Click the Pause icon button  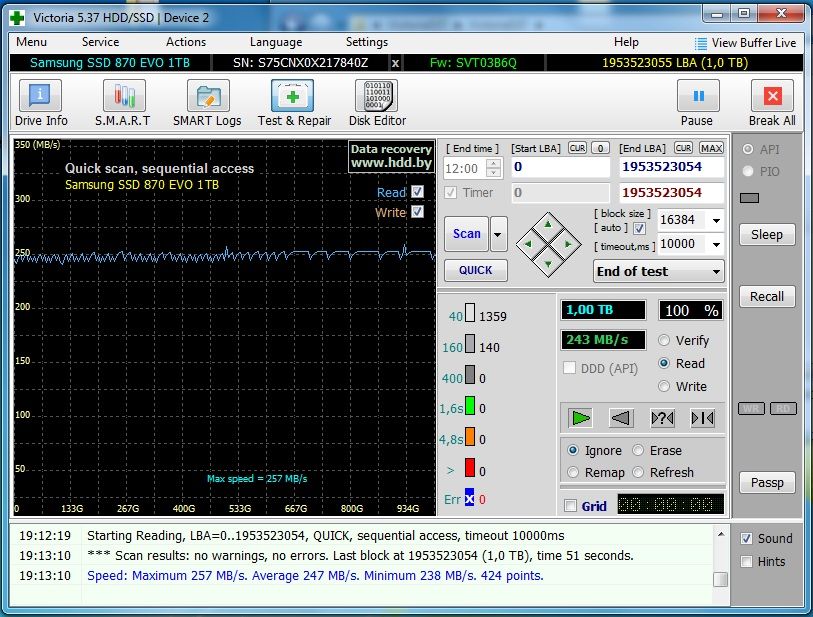698,95
